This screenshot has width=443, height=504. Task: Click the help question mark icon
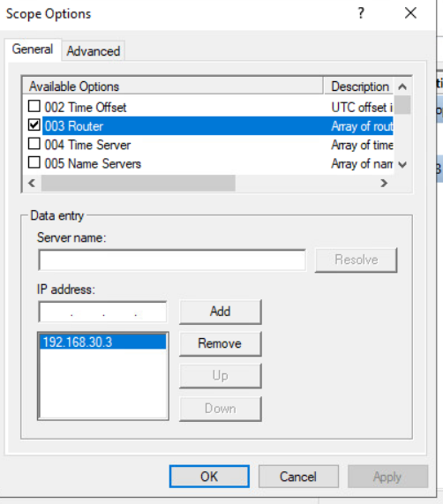coord(361,13)
